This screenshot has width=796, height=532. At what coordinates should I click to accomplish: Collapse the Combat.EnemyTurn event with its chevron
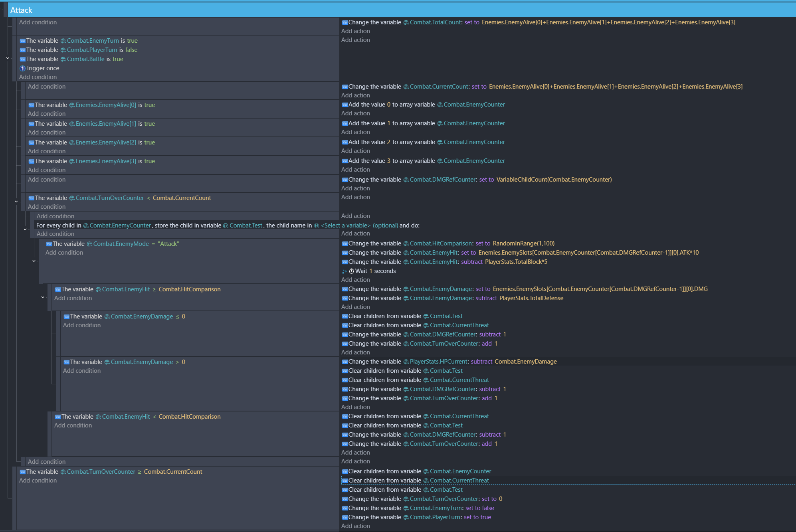(x=8, y=58)
